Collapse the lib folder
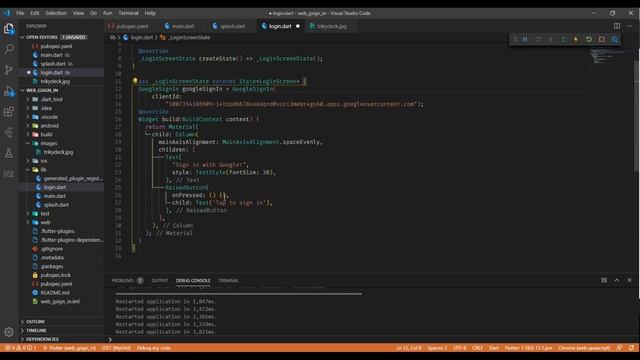Viewport: 640px width, 360px height. tap(61, 169)
